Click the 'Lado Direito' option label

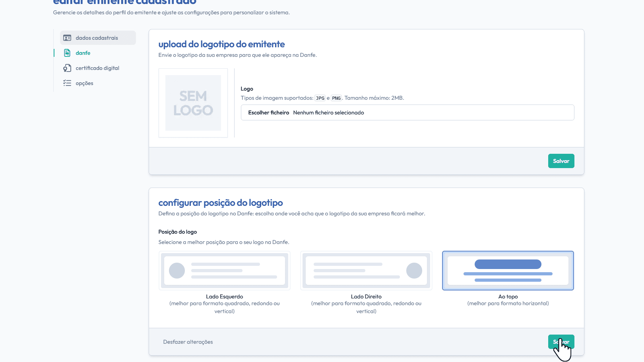coord(366,296)
